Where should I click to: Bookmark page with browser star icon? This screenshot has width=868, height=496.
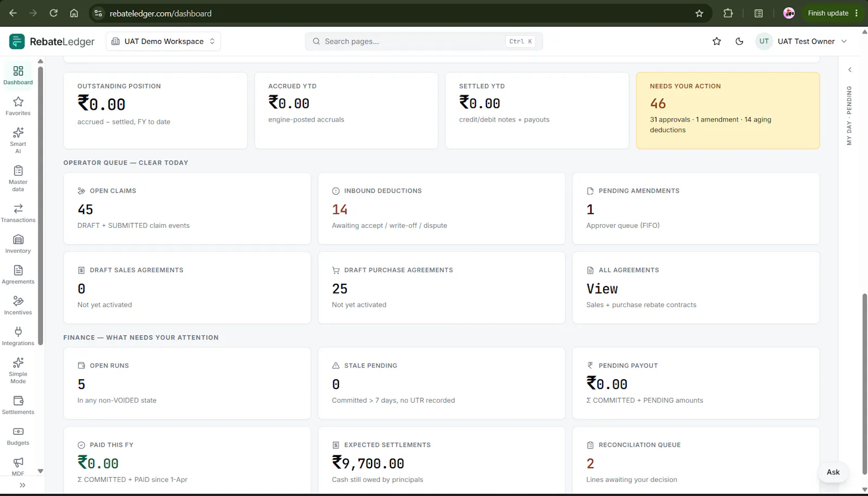pos(699,13)
